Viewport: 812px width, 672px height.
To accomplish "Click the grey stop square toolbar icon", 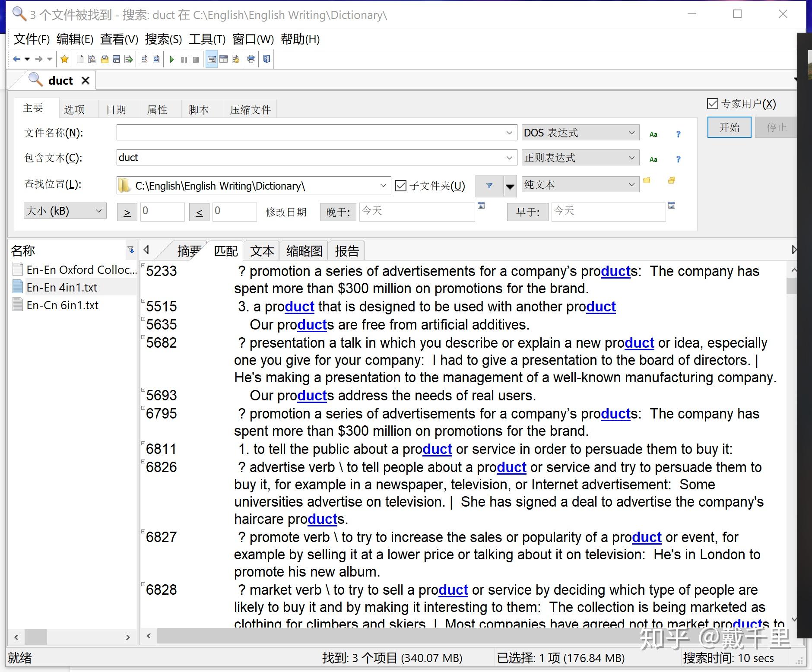I will pos(196,60).
